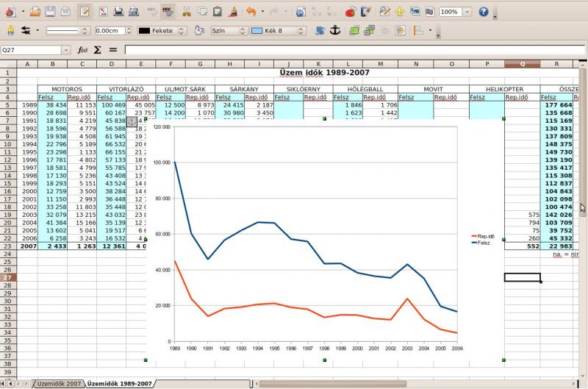Click the column Q header
The height and width of the screenshot is (389, 588).
pyautogui.click(x=522, y=64)
